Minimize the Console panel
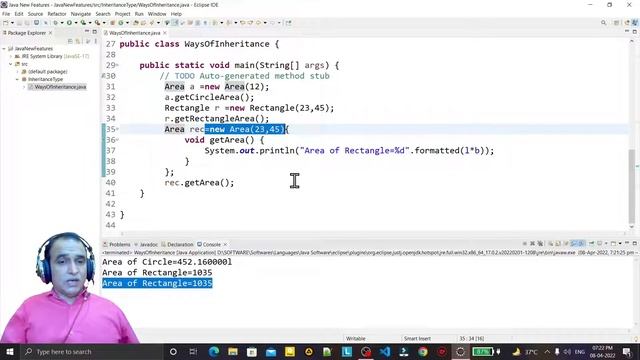Screen dimensions: 640x360 (x=627, y=243)
